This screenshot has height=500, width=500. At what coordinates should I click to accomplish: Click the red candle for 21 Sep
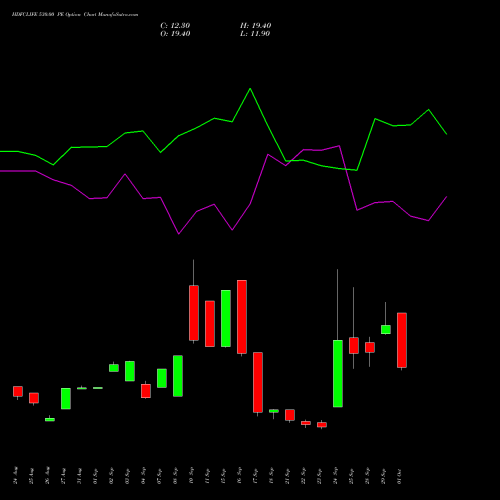tap(290, 415)
